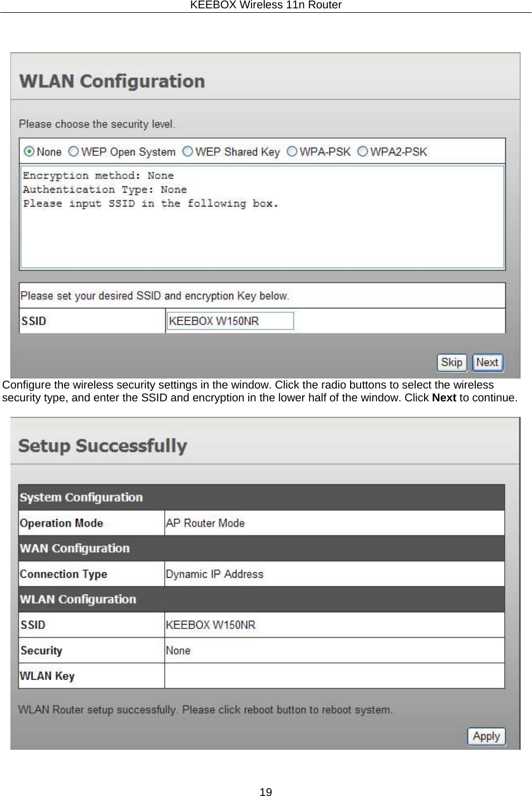Select the KEEBOX W150NR SSID text
The width and height of the screenshot is (532, 796).
214,321
